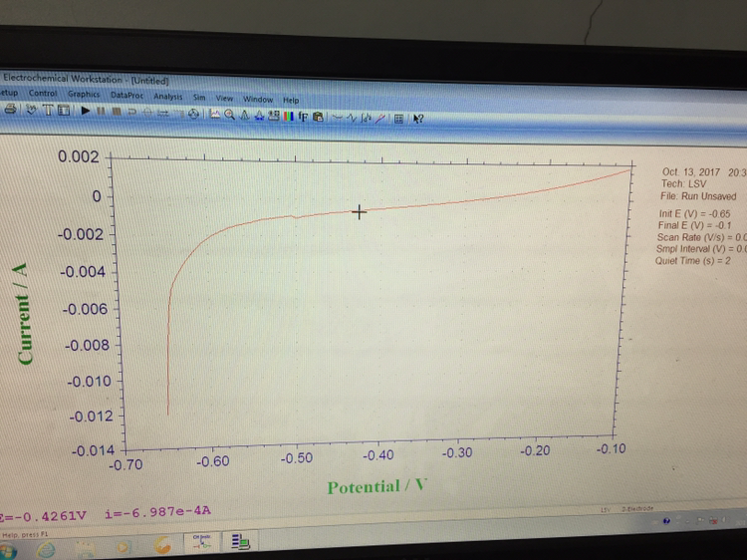Click the -0.008 label on the current axis

(x=87, y=345)
